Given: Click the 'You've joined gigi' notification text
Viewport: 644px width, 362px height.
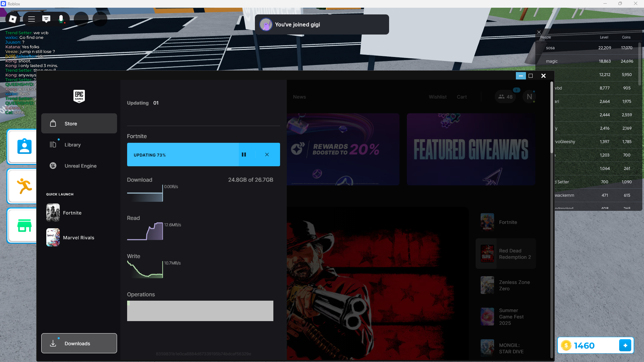Looking at the screenshot, I should 298,24.
